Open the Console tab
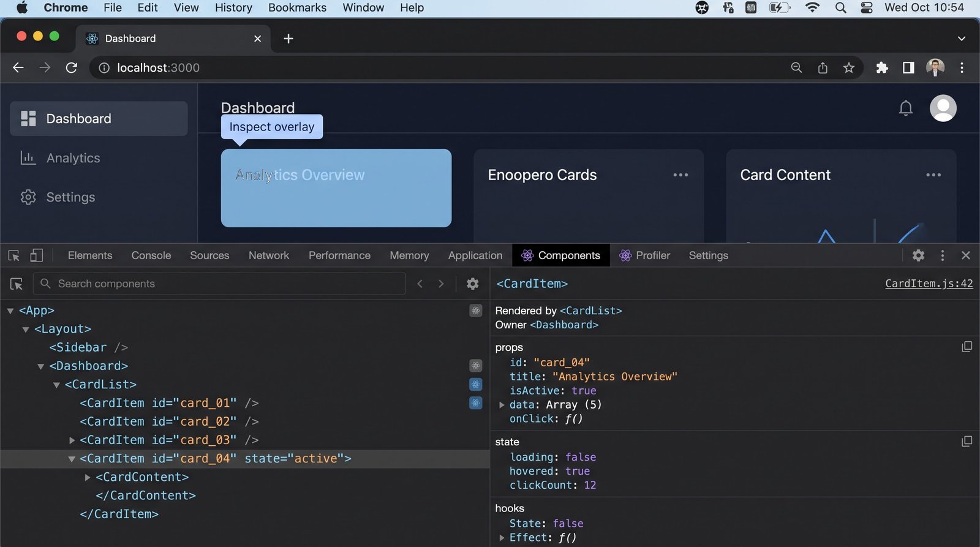 point(151,255)
